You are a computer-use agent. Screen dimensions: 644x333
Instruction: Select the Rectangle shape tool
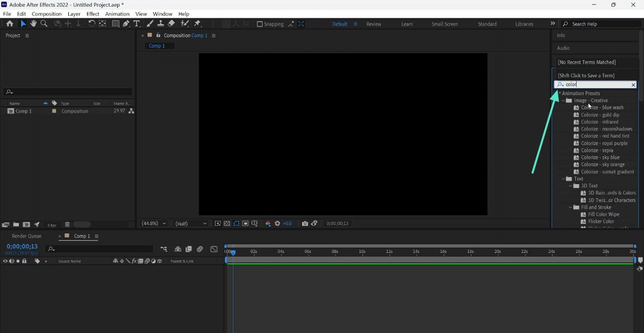[115, 24]
